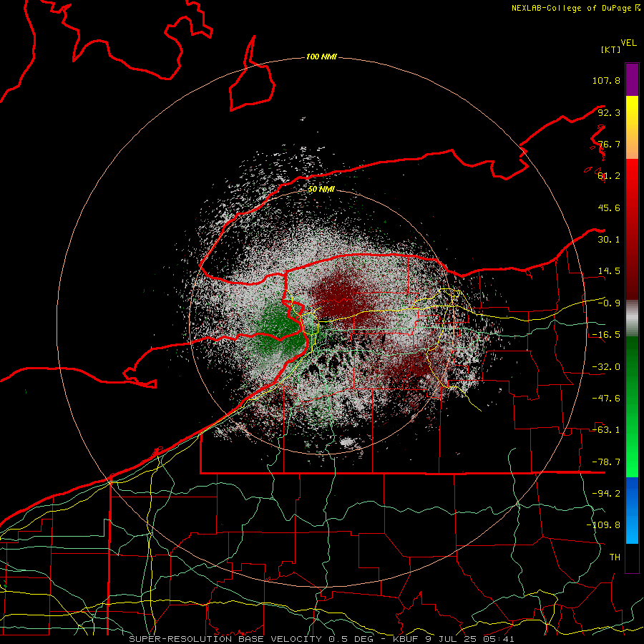The image size is (644, 644).
Task: Click the TH label on color scale
Action: coord(615,557)
